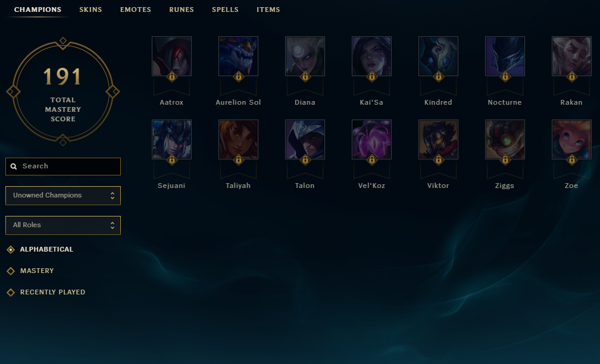
Task: Click the Talon champion name label
Action: pyautogui.click(x=305, y=186)
